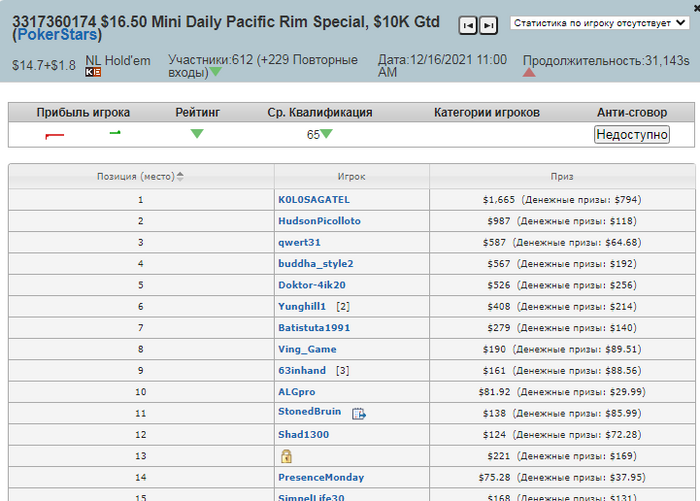Click the NL Hold'em game type text
Viewport: 700px width, 501px height.
(x=118, y=61)
